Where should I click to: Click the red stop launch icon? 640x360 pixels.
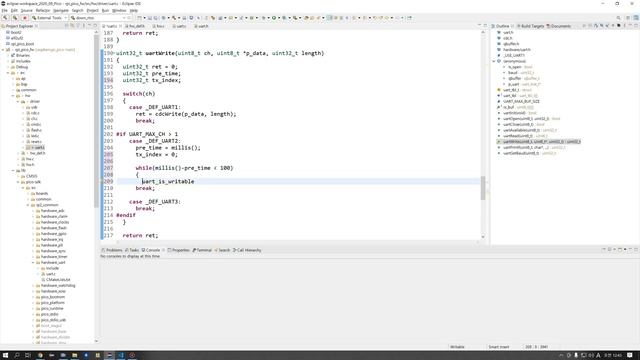(24, 18)
